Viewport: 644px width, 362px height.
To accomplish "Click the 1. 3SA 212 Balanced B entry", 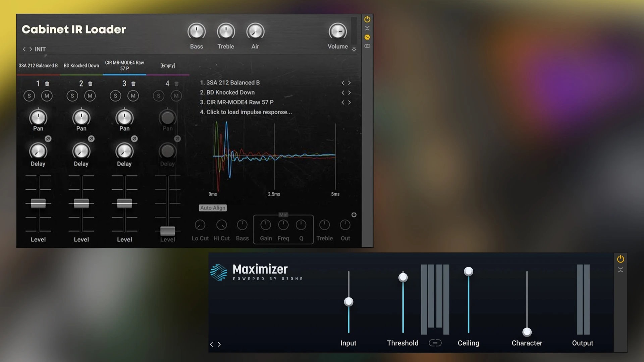I will (230, 82).
